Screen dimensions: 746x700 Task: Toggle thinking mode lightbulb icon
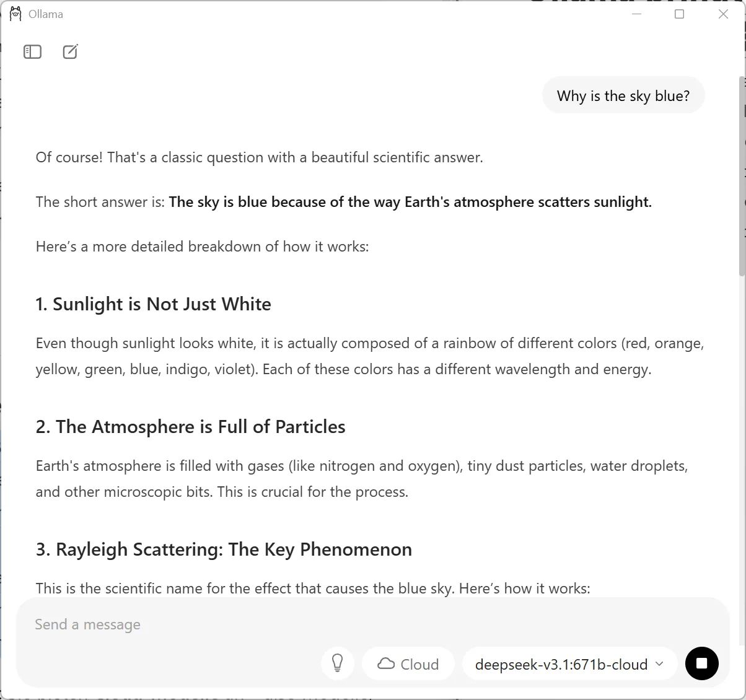(338, 663)
